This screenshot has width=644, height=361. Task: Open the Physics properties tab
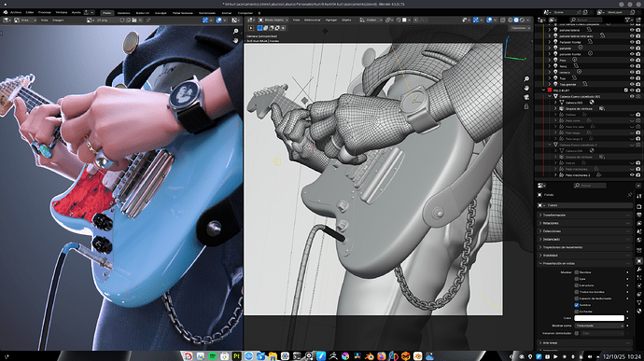639,285
